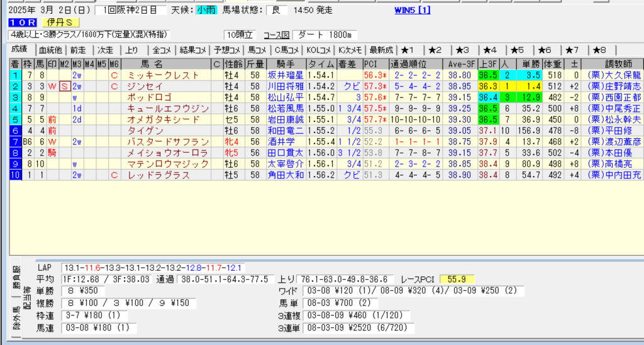644x345 pixels.
Task: Click the 伊丹S race name label
Action: (x=60, y=23)
